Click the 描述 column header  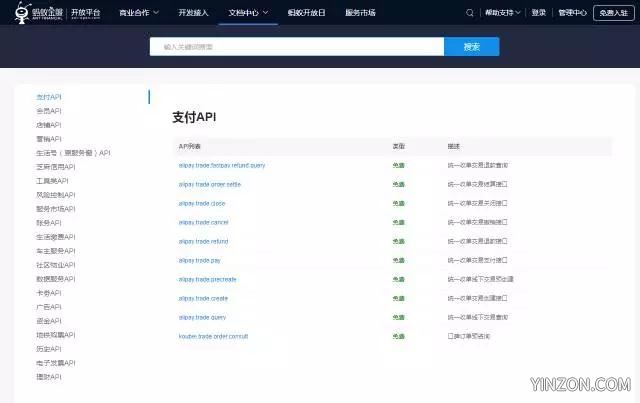(x=453, y=146)
